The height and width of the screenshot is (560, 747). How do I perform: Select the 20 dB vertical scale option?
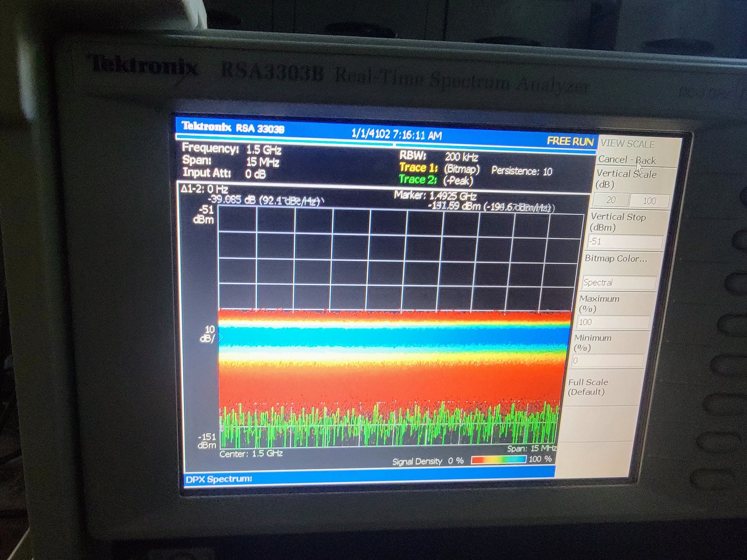coord(611,200)
